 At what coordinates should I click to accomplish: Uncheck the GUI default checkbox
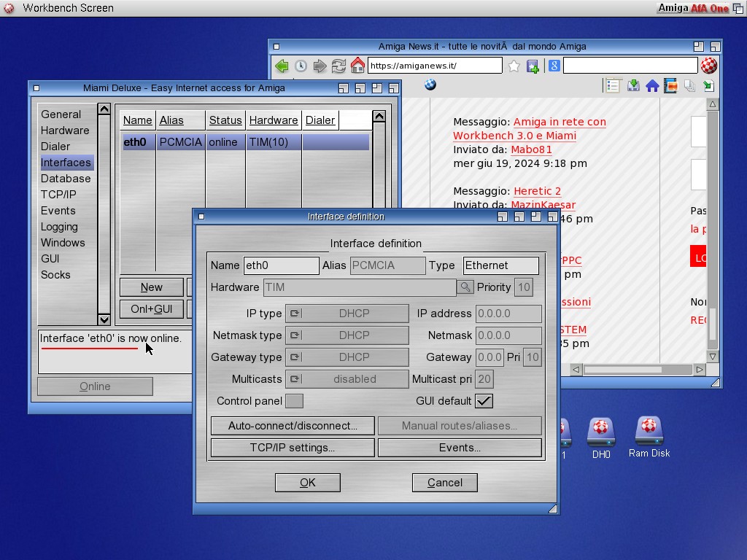484,401
